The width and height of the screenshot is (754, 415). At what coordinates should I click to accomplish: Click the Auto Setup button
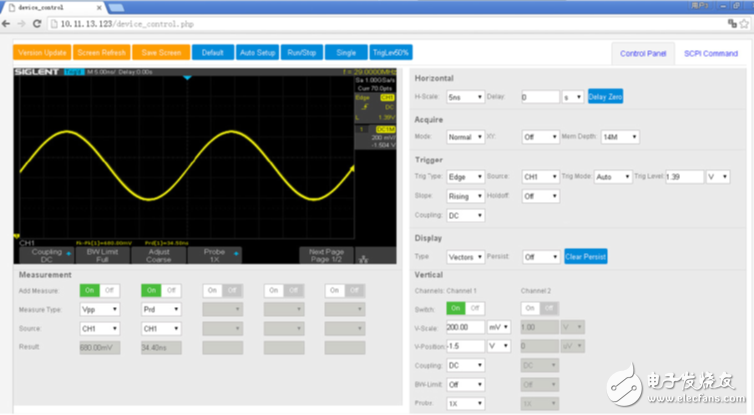coord(259,52)
